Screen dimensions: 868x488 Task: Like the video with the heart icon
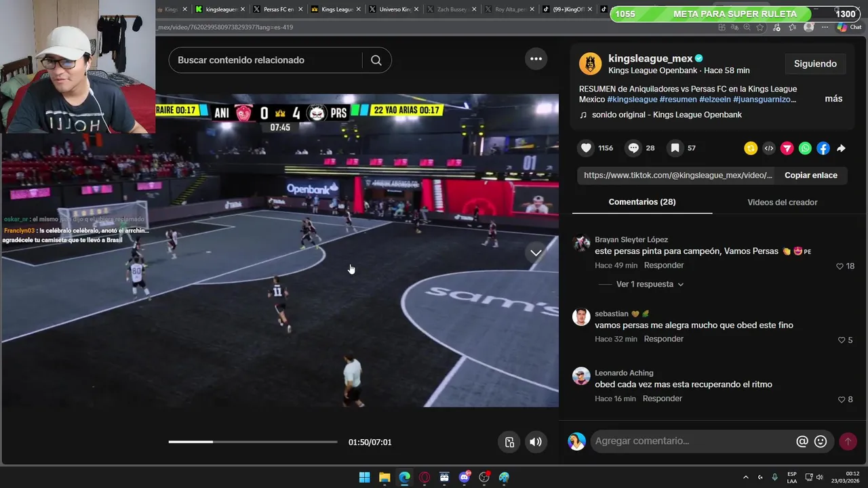pos(587,148)
